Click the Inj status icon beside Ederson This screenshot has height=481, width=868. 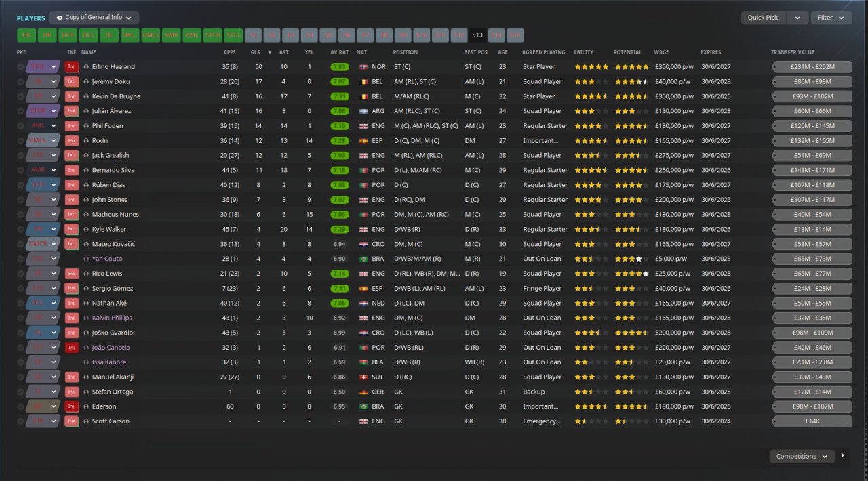(x=71, y=406)
